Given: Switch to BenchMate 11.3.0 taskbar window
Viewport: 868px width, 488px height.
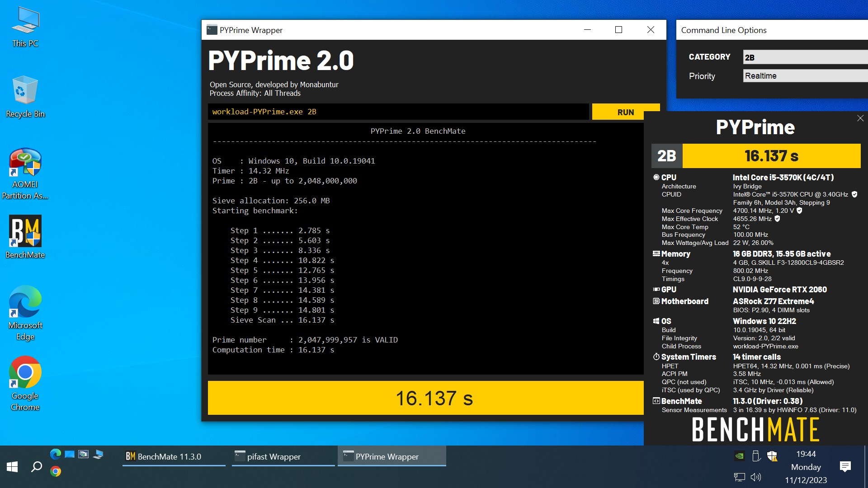Looking at the screenshot, I should pos(174,456).
